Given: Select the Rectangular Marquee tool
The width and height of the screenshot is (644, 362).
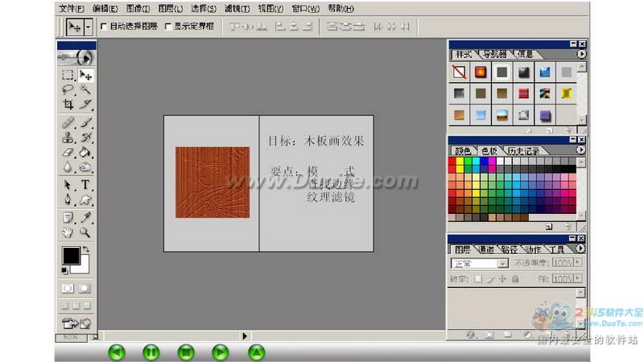Looking at the screenshot, I should tap(68, 75).
